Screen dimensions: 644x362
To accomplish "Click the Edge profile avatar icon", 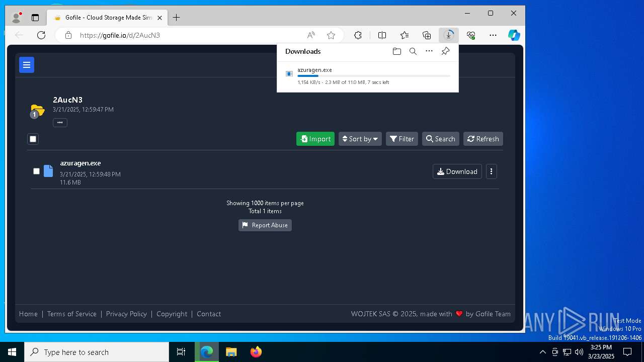I will coord(17,18).
